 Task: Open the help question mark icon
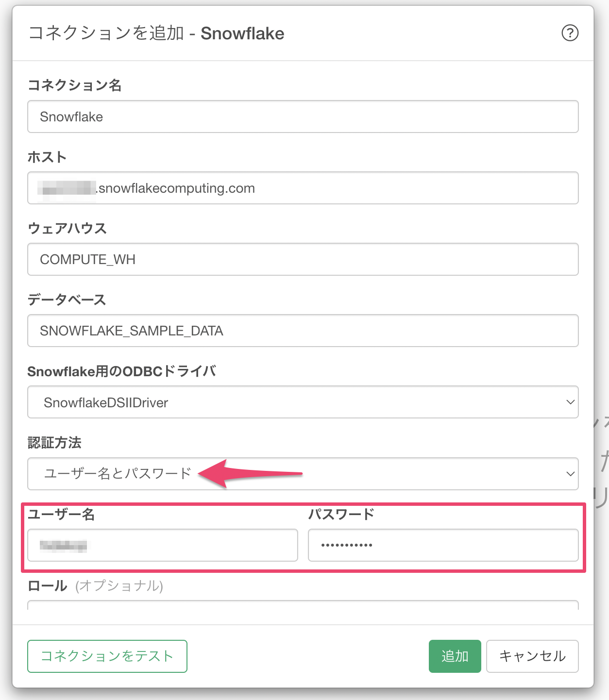tap(570, 33)
